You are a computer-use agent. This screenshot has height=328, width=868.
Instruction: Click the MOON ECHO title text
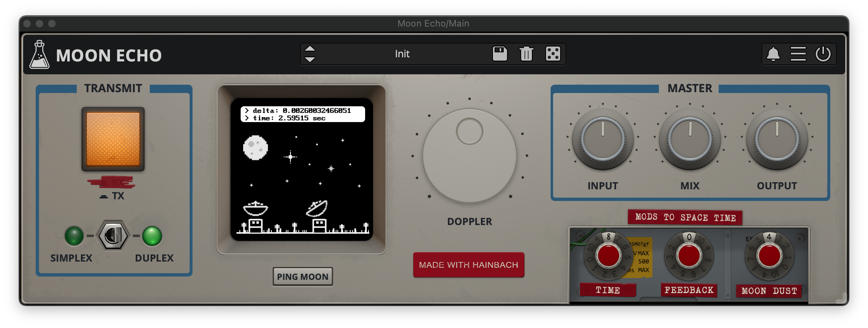[x=109, y=55]
